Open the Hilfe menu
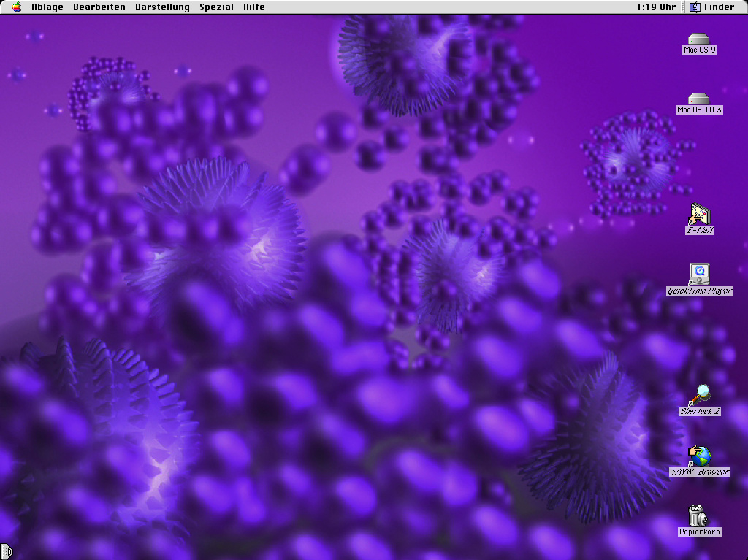Screen dimensions: 748x560 tap(253, 7)
